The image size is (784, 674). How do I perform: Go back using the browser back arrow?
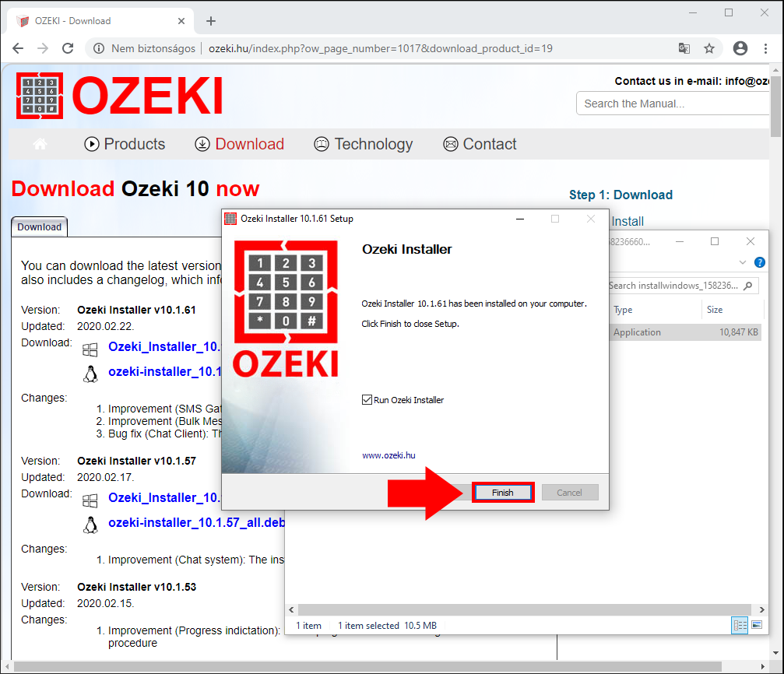[18, 48]
